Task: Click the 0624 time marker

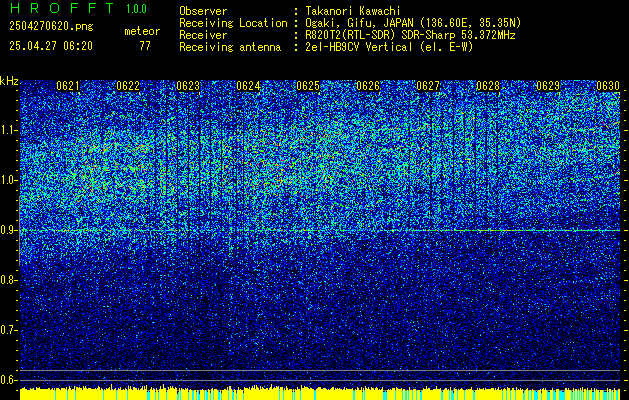Action: click(248, 86)
